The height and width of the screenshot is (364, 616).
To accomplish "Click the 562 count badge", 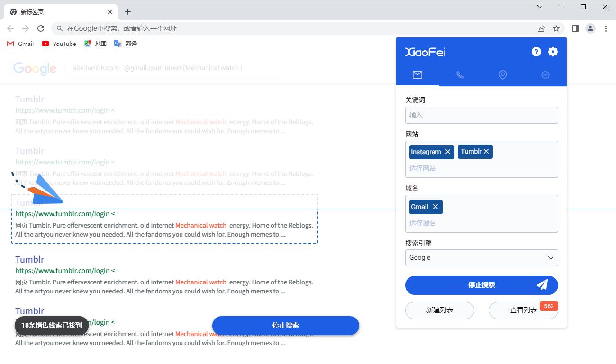I will [x=549, y=306].
